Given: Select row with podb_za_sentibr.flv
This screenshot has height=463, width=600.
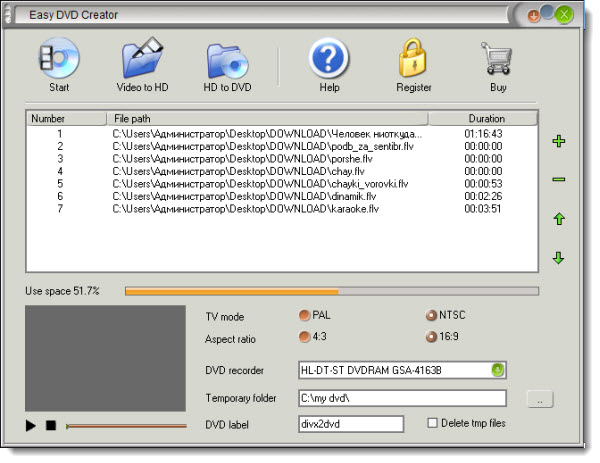Looking at the screenshot, I should tap(282, 146).
